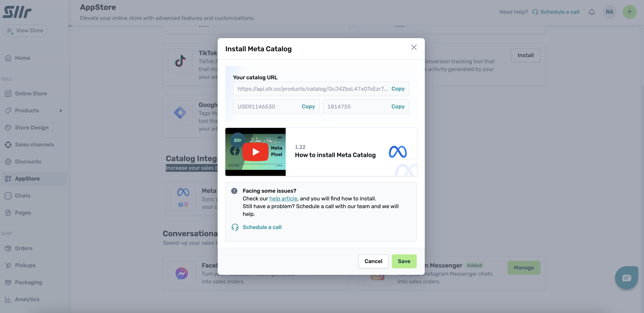Click the catalog URL input field
The width and height of the screenshot is (644, 313).
pos(313,89)
